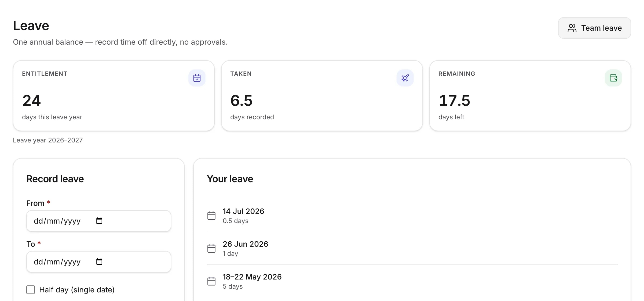Click the 5 days duration text
The image size is (644, 301).
click(x=232, y=286)
